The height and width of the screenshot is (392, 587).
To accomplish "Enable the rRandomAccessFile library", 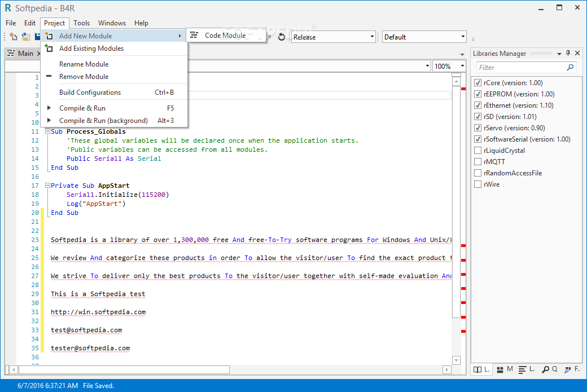I will (x=478, y=173).
